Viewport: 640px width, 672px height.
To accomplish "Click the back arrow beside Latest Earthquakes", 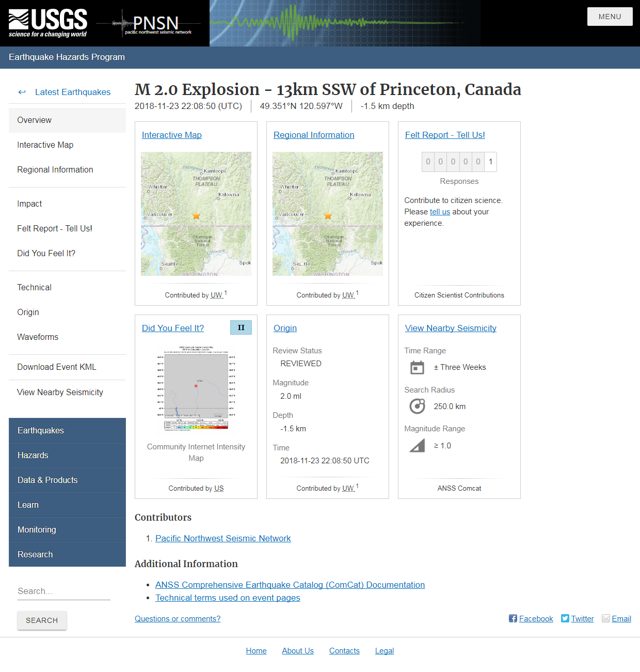I will click(22, 92).
